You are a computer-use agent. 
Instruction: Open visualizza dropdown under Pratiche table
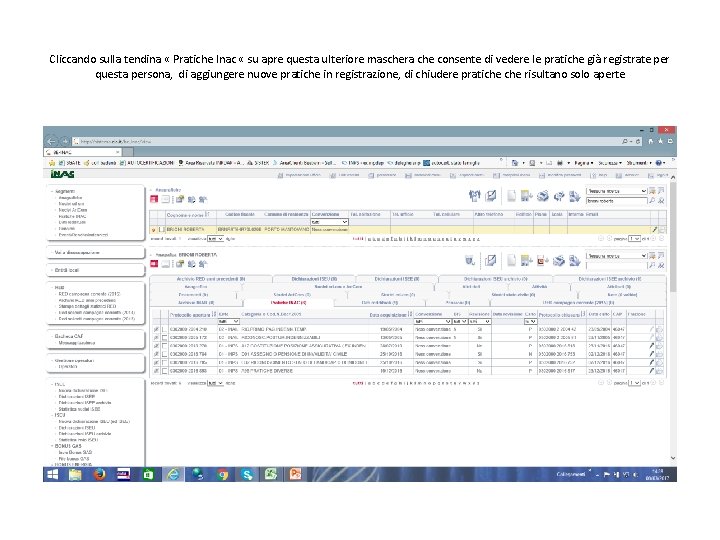(x=215, y=382)
